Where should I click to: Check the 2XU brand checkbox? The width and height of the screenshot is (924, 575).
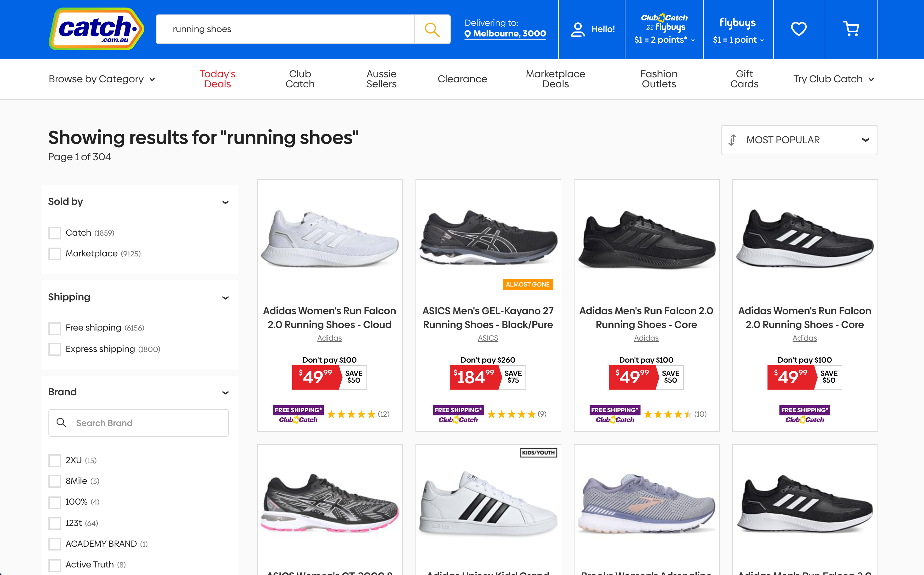(55, 460)
